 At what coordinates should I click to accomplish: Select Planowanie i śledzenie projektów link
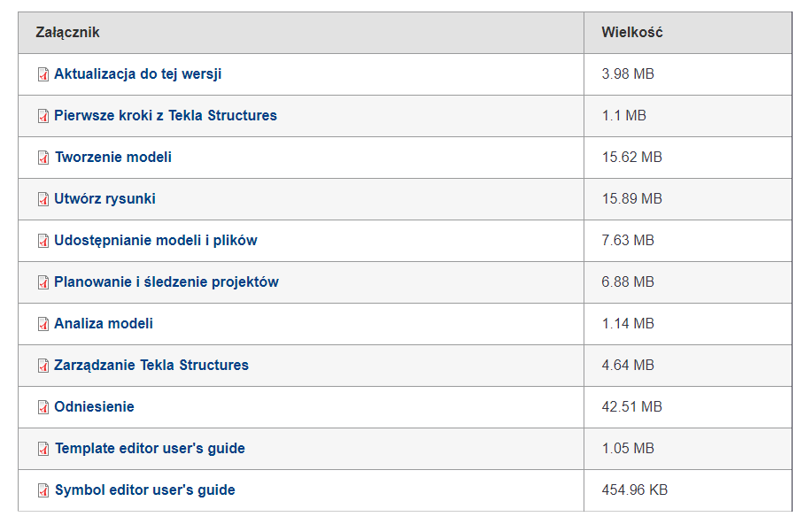tap(166, 281)
